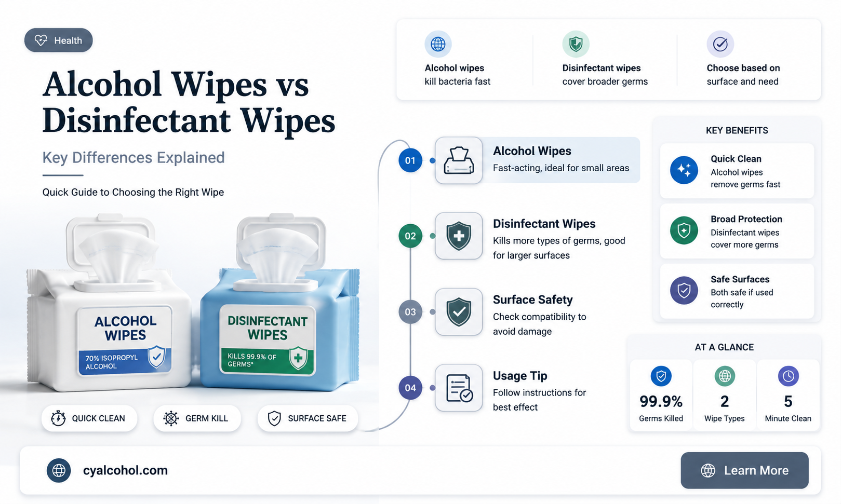The image size is (841, 504).
Task: Click the green shield icon beside Broad Protection
Action: [684, 230]
